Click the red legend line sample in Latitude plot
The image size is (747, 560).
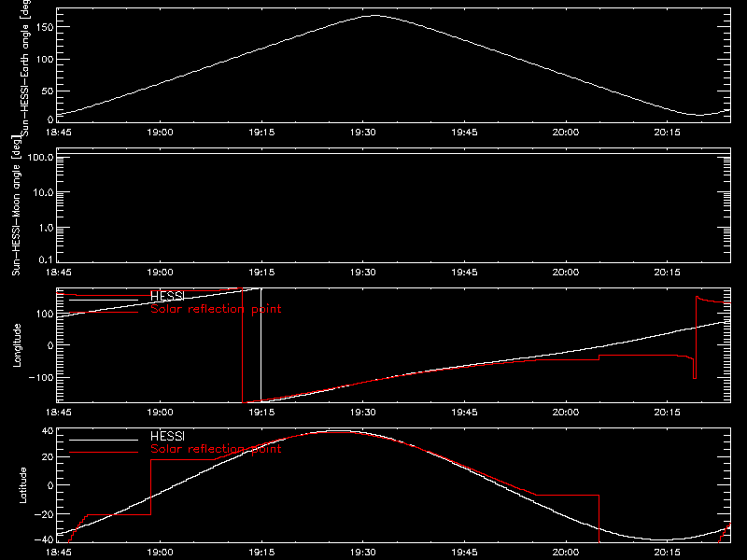tap(104, 452)
